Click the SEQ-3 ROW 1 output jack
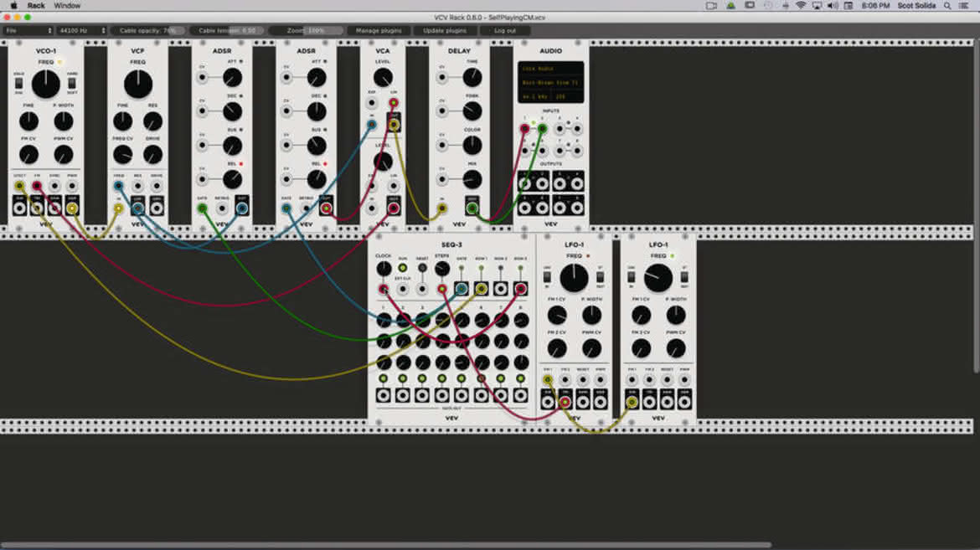 tap(482, 289)
